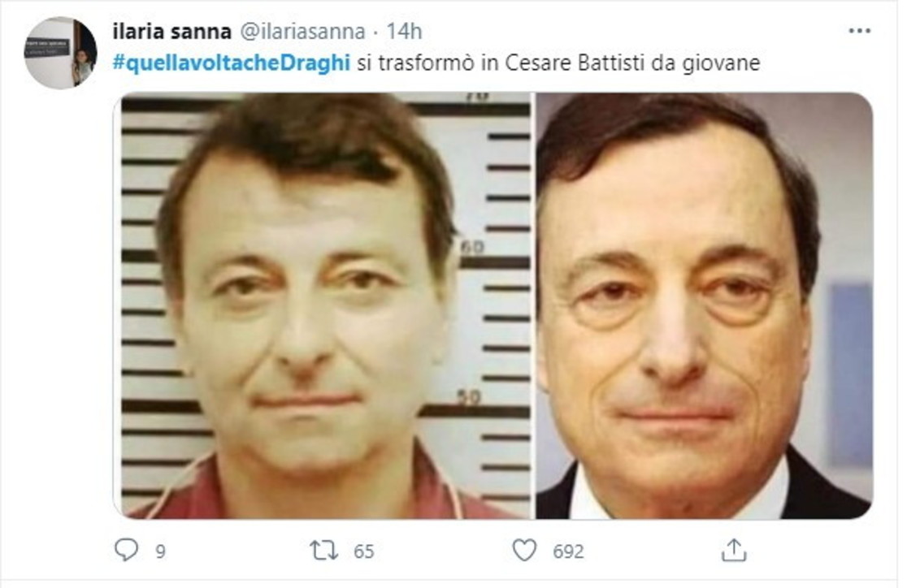Click the 14h timestamp

coord(404,31)
